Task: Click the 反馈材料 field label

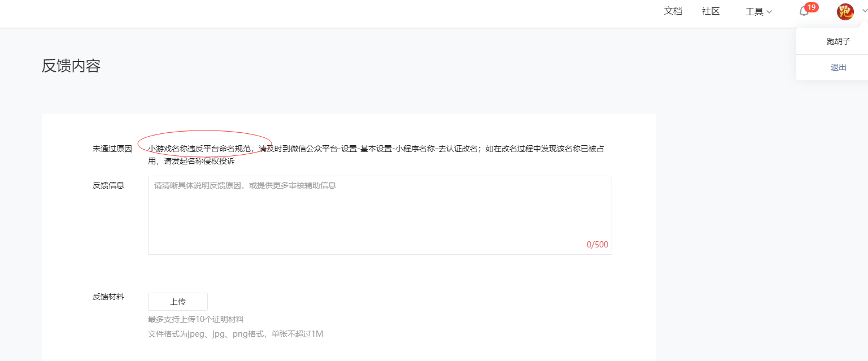Action: 108,297
